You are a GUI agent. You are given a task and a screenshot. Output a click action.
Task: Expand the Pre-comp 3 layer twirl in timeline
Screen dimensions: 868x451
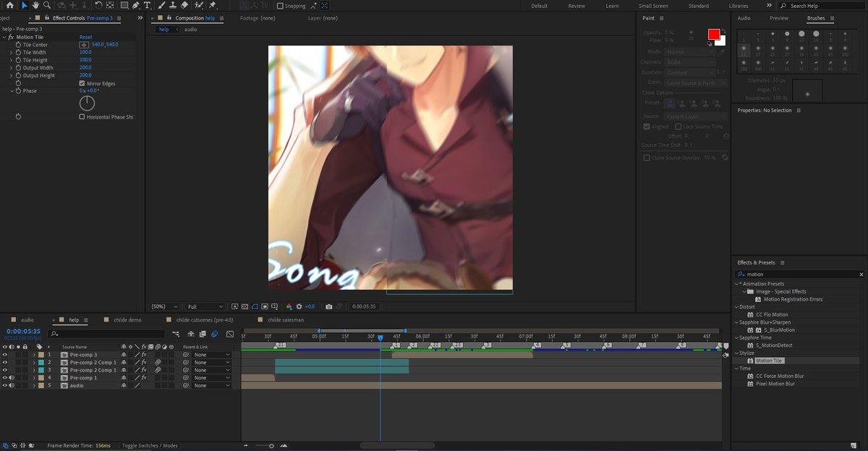point(33,355)
